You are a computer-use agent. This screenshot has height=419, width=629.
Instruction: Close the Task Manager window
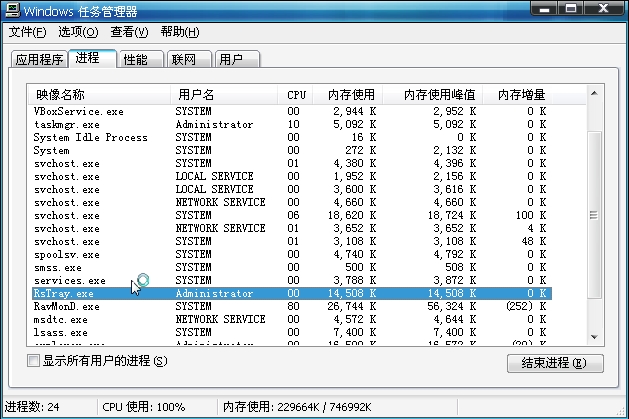(603, 8)
